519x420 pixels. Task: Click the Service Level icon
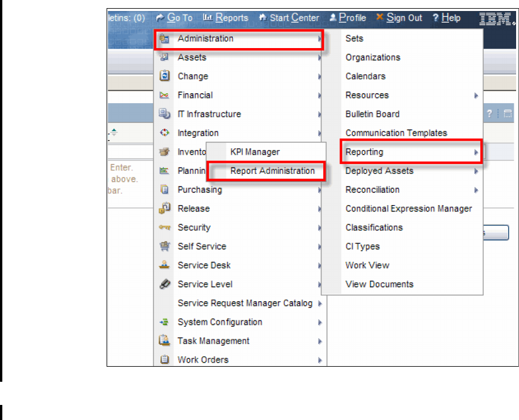point(165,284)
